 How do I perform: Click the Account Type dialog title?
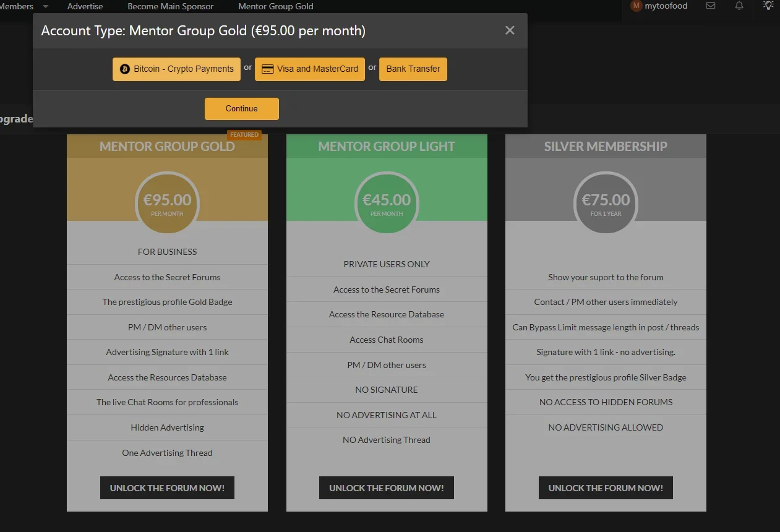pos(204,30)
